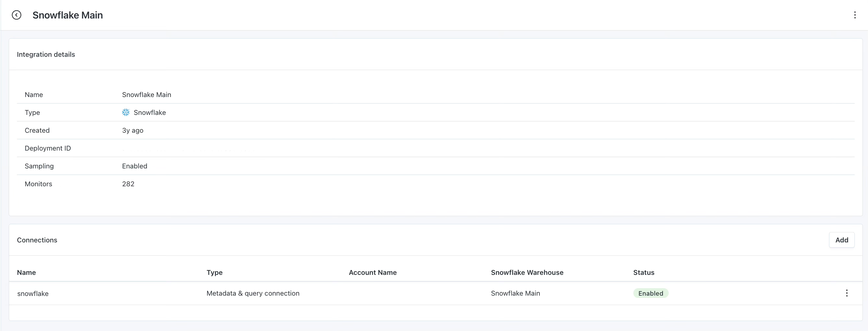The height and width of the screenshot is (331, 868).
Task: Click the Snowflake Warehouse column header
Action: click(x=527, y=272)
